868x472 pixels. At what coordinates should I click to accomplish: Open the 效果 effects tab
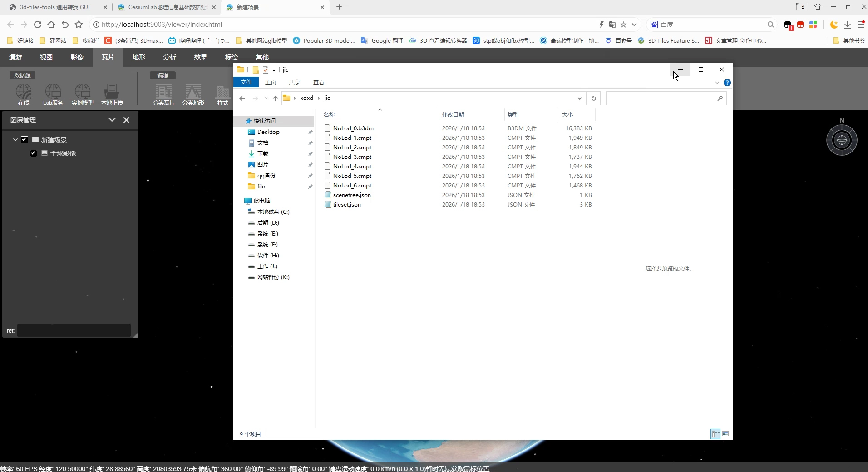coord(201,57)
